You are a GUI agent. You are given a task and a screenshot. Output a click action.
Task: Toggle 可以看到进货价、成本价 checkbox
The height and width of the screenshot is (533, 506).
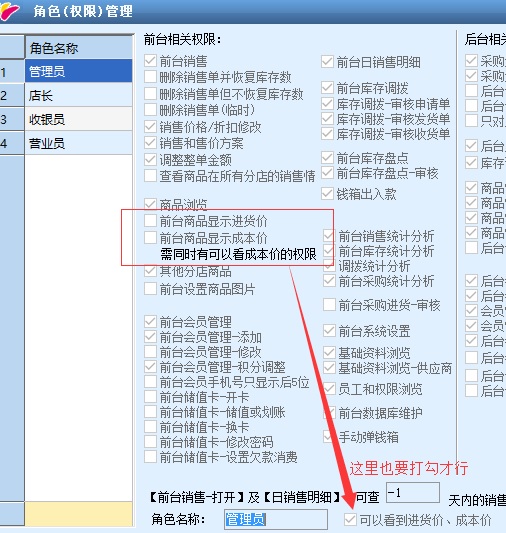350,519
